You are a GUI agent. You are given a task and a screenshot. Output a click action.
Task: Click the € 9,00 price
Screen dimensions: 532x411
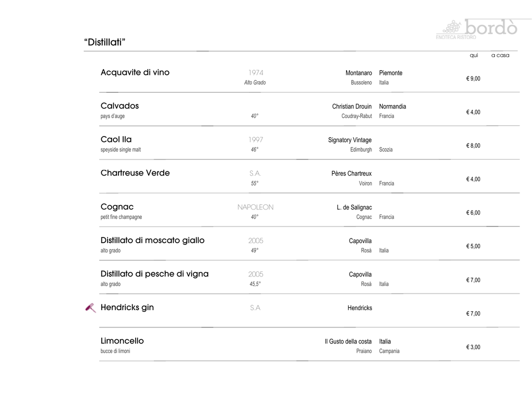point(473,79)
